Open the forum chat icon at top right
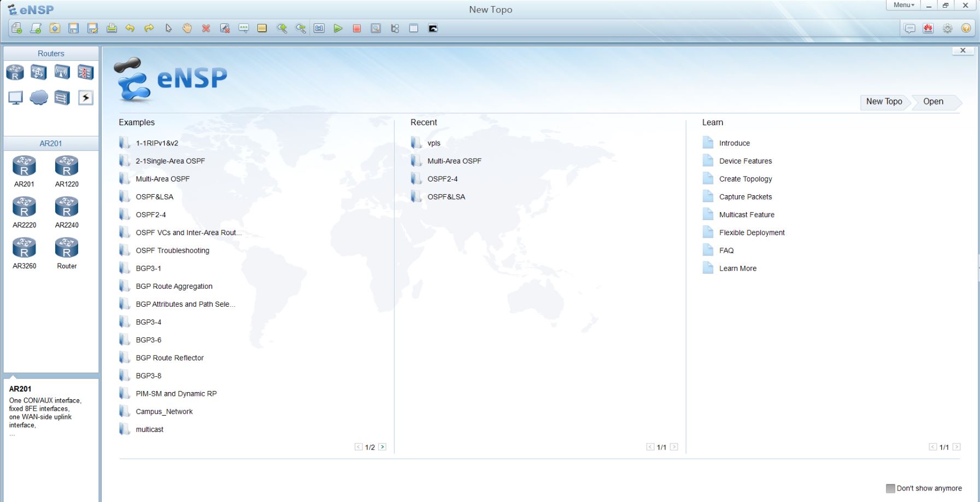The width and height of the screenshot is (980, 502). (909, 28)
